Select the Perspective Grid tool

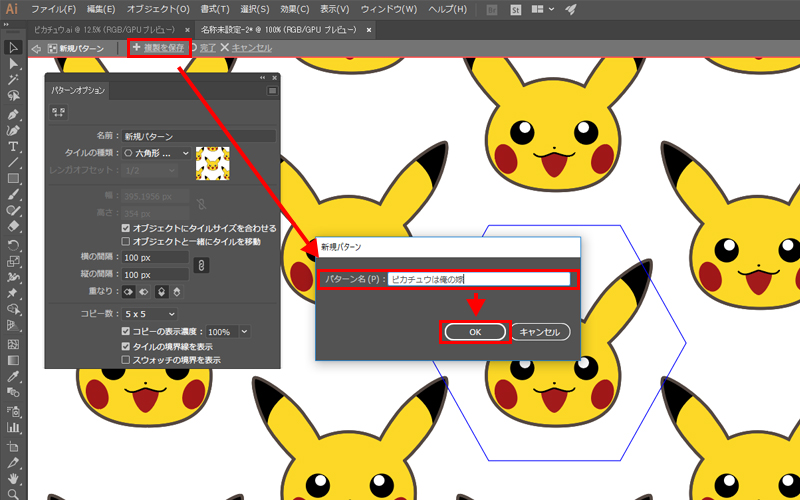13,325
